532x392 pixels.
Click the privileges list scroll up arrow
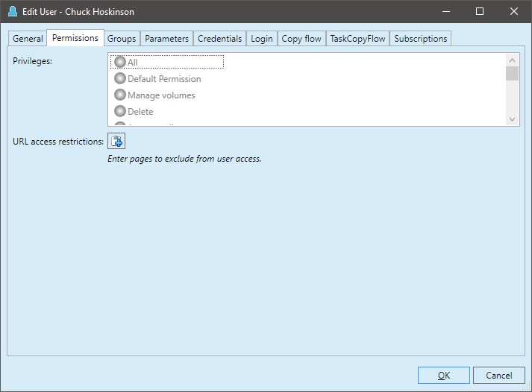(512, 60)
